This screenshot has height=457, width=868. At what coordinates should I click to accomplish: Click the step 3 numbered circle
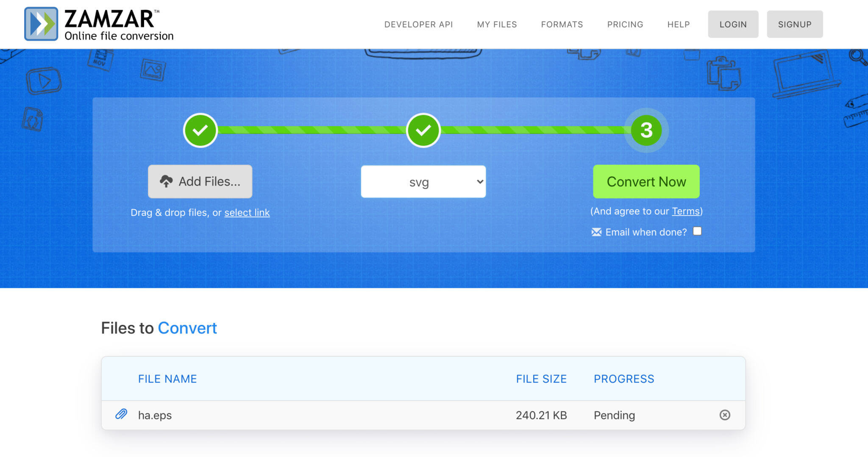pyautogui.click(x=646, y=130)
